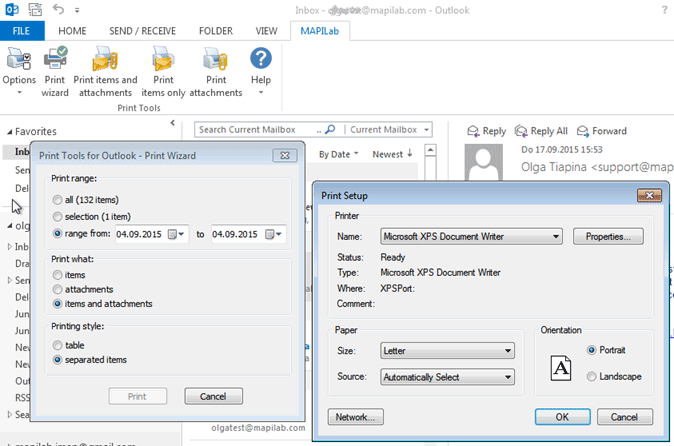Image resolution: width=674 pixels, height=446 pixels.
Task: Click the title bar help question mark
Action: tap(664, 9)
